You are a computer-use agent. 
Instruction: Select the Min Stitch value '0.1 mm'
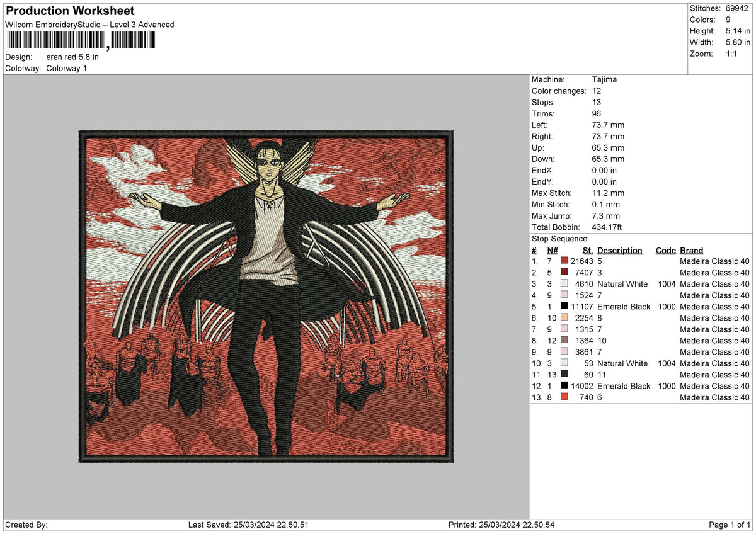coord(606,204)
